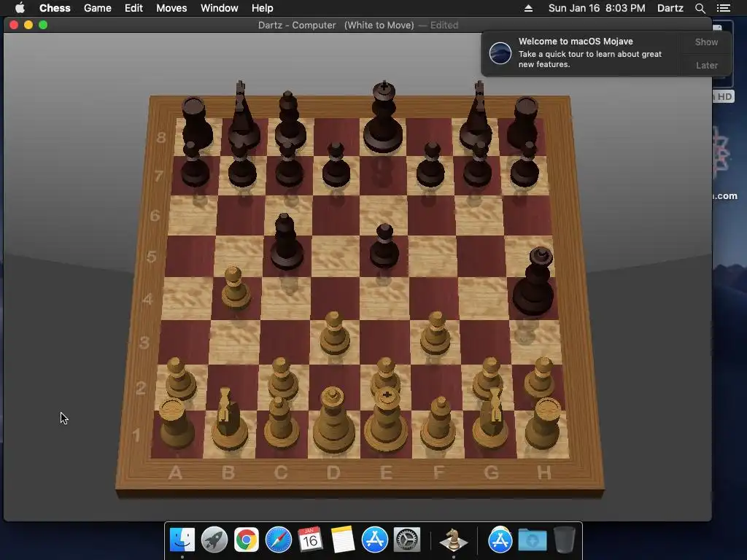The image size is (747, 560).
Task: Click the black pawn on E5
Action: [384, 246]
